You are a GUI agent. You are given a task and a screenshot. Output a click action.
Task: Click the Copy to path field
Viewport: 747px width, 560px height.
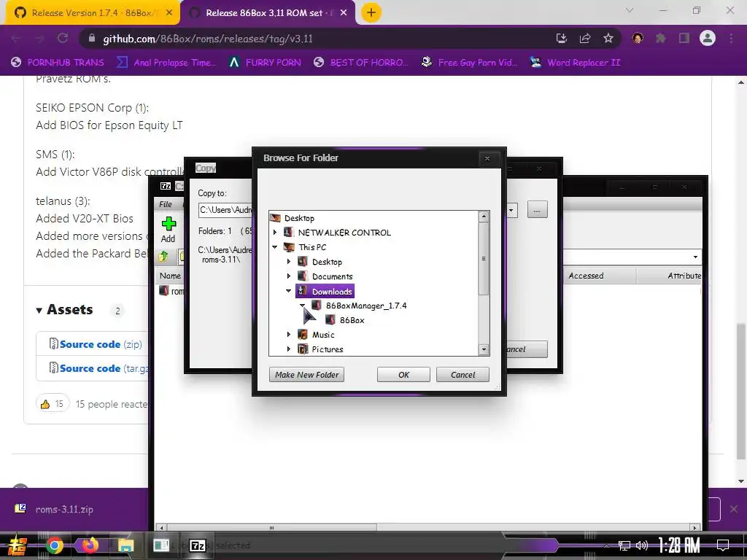click(225, 210)
